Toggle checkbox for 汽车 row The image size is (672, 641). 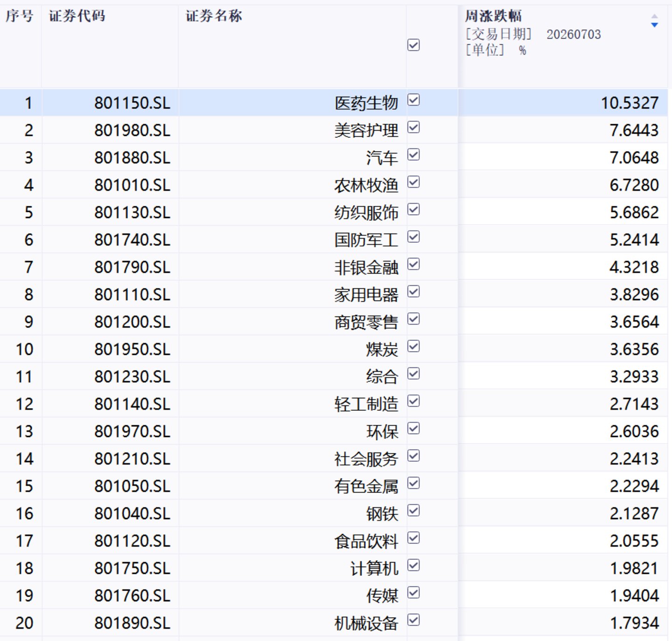coord(413,155)
